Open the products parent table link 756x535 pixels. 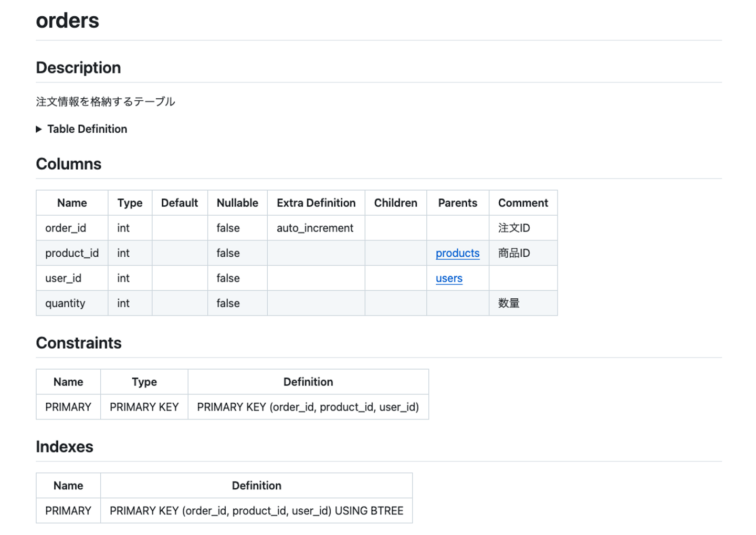457,253
